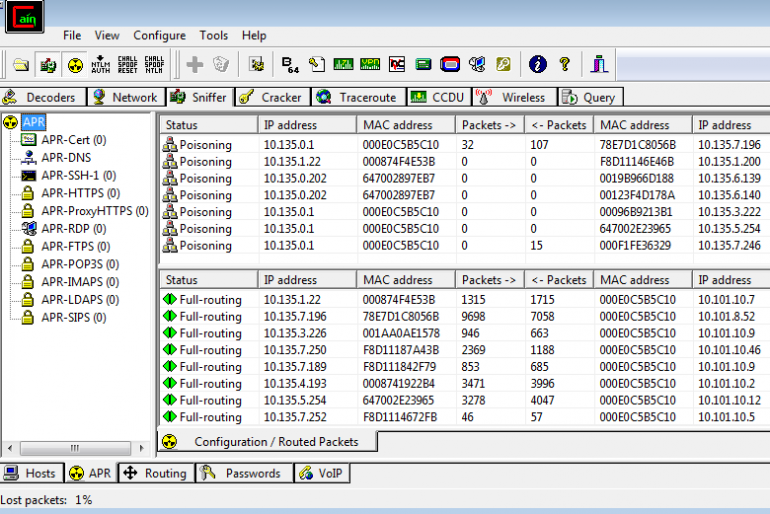Switch to the CCDU tab

coord(439,97)
